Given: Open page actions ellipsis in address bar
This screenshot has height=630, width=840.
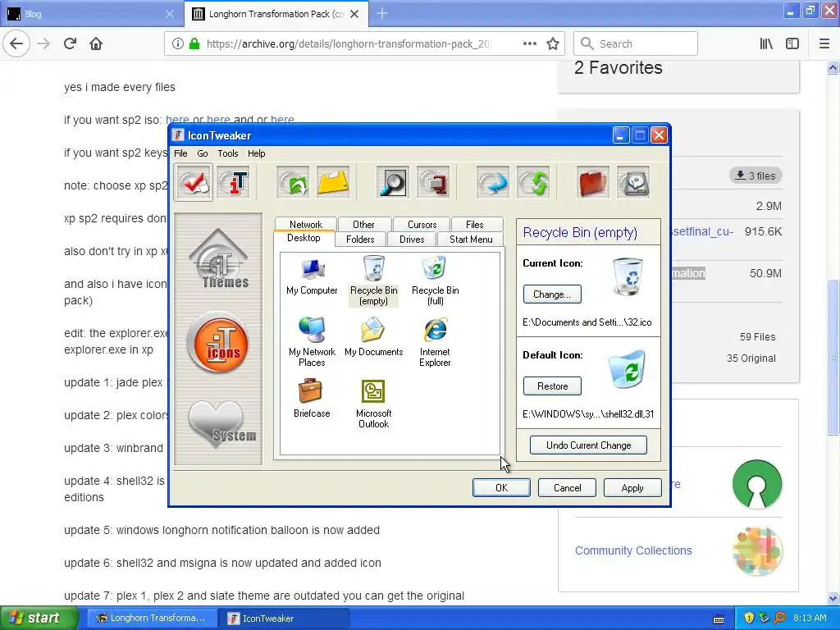Looking at the screenshot, I should [529, 43].
